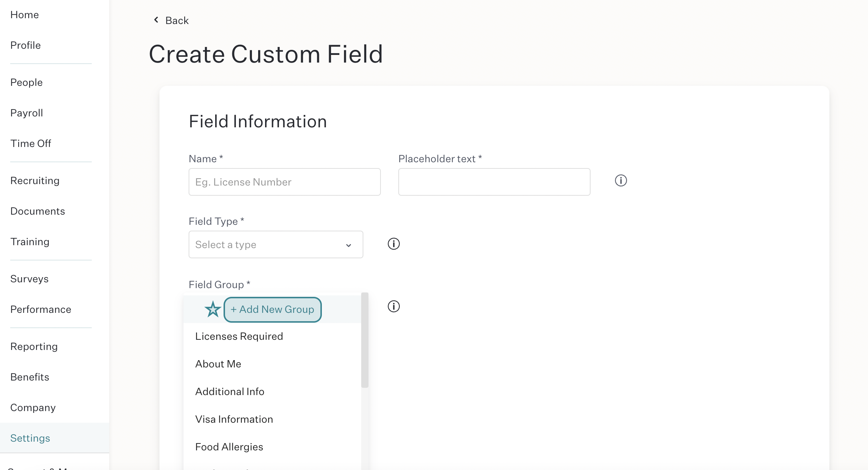
Task: Open Payroll in the sidebar
Action: pyautogui.click(x=27, y=113)
